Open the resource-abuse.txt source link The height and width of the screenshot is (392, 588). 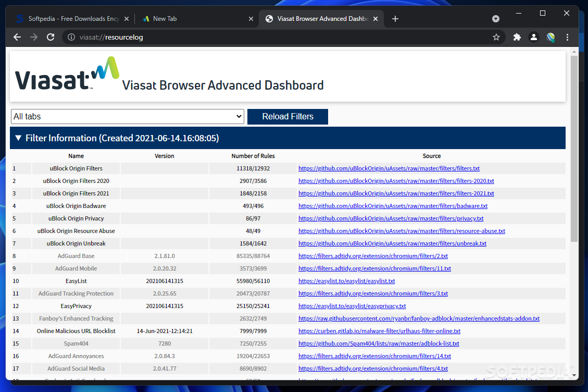(x=402, y=231)
